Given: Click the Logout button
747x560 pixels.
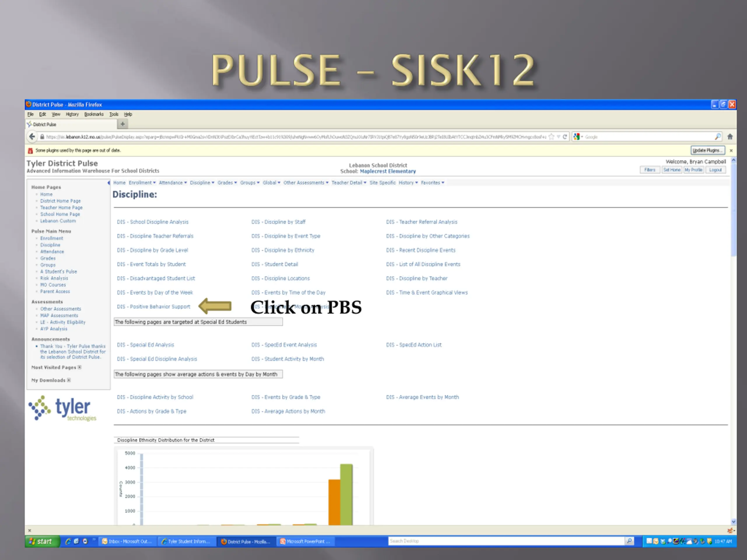Looking at the screenshot, I should click(x=715, y=170).
